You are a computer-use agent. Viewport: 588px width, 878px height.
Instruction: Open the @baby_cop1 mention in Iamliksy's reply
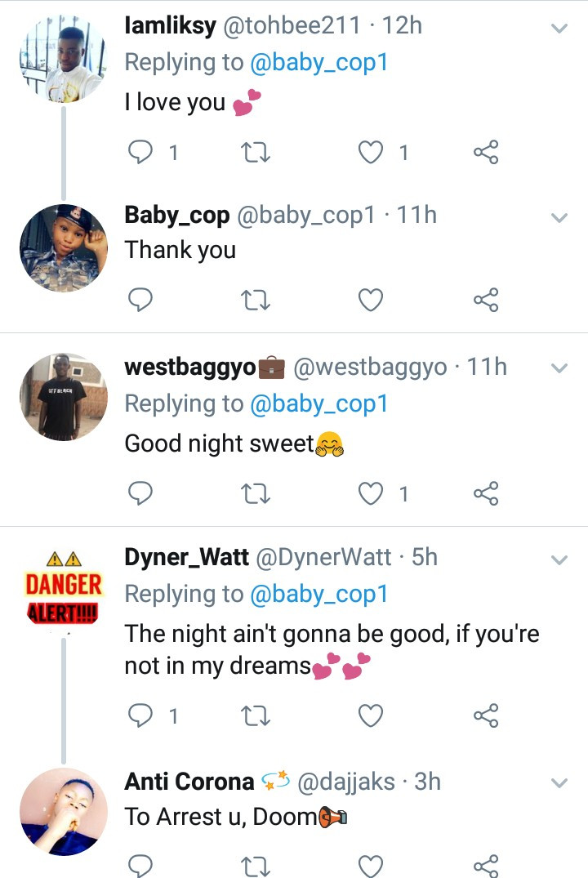click(319, 63)
